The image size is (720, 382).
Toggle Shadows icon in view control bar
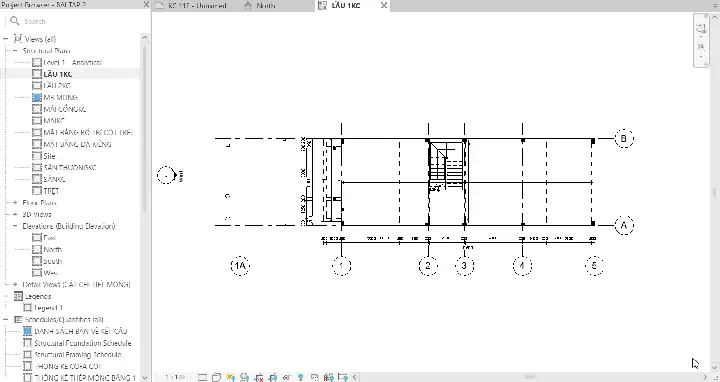click(x=245, y=377)
